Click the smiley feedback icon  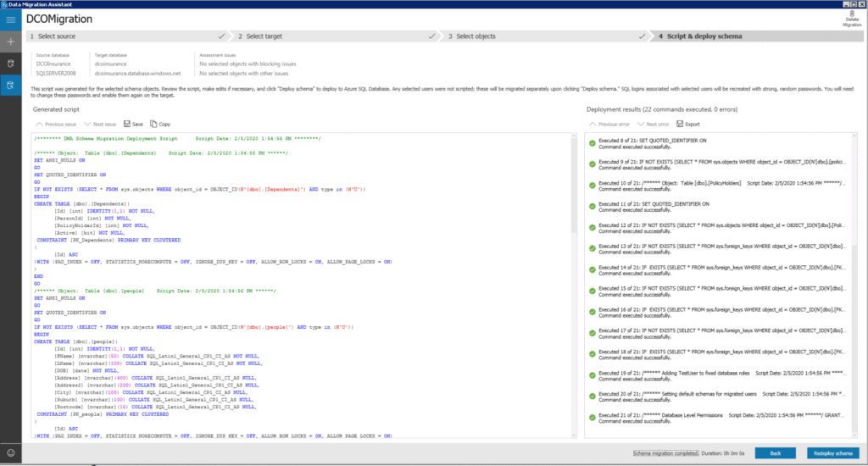(11, 453)
